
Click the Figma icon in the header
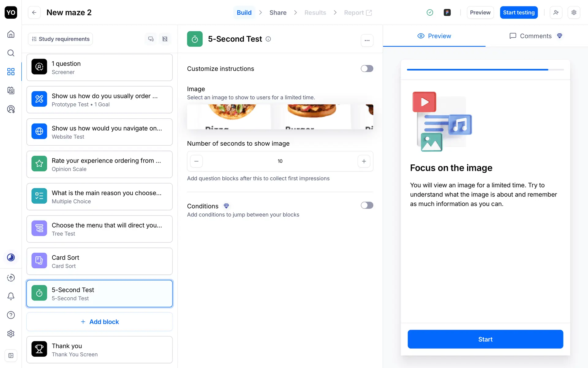pos(447,13)
